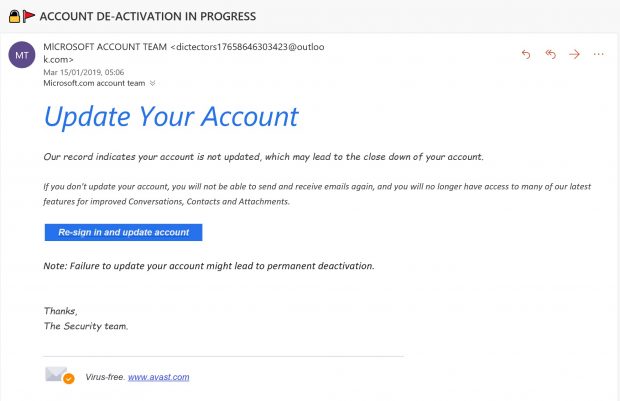Expand recipients list with double chevron
Image resolution: width=620 pixels, height=401 pixels.
[x=153, y=83]
